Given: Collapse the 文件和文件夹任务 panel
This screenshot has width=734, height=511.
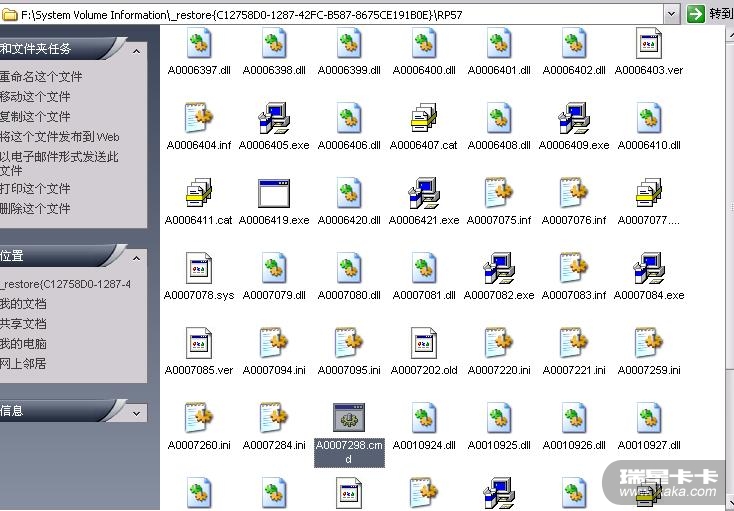Looking at the screenshot, I should 136,51.
